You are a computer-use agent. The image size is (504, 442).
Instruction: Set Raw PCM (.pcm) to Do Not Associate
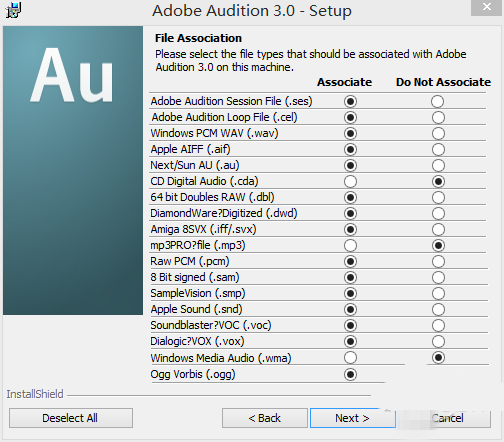(x=438, y=261)
